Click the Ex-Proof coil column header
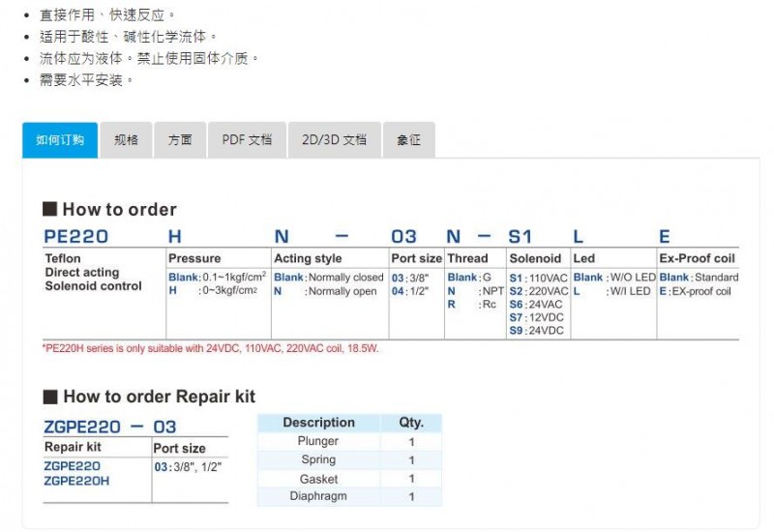 (697, 258)
